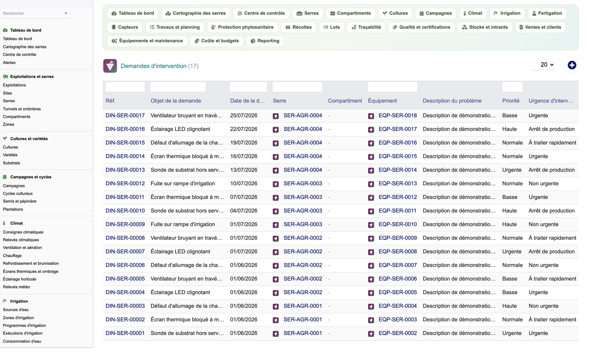Select the Lots tab
The width and height of the screenshot is (589, 364).
[332, 27]
